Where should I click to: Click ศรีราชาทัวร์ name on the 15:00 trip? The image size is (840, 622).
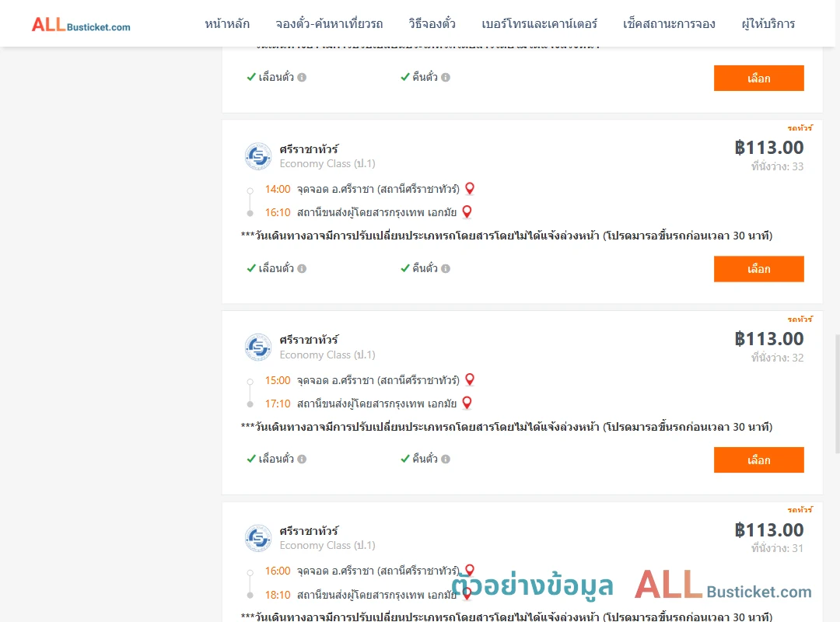click(309, 340)
